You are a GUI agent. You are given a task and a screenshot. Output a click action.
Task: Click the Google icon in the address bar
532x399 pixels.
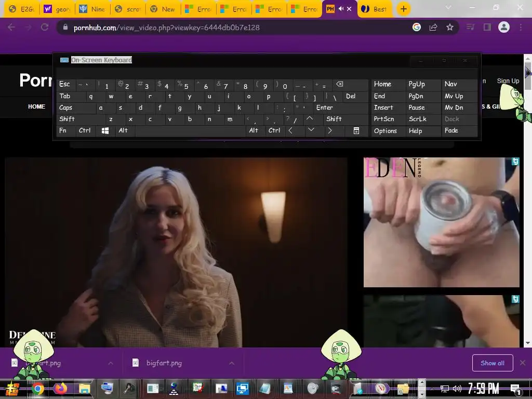click(417, 28)
